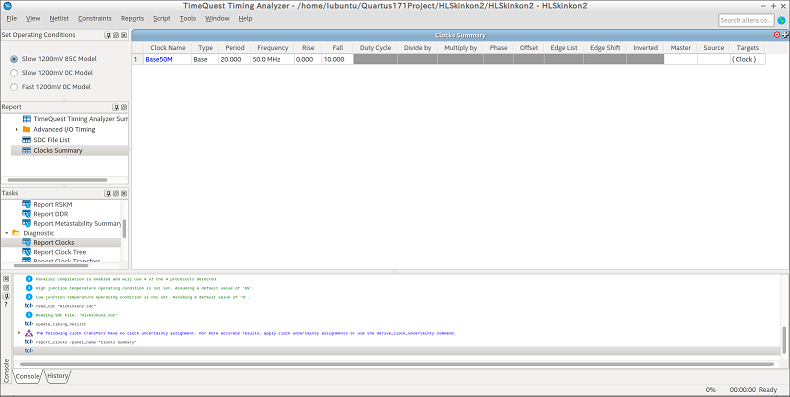The height and width of the screenshot is (397, 790).
Task: Float the Report panel
Action: tap(124, 107)
